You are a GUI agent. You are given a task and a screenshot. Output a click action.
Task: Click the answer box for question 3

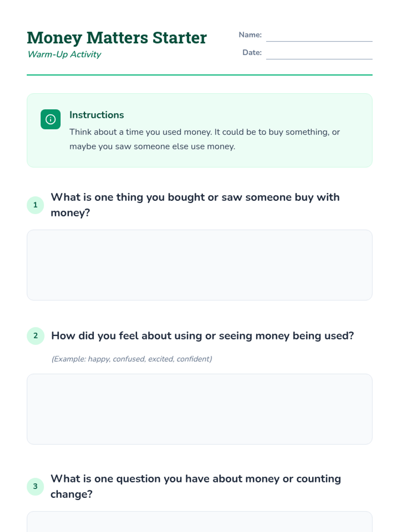tap(199, 523)
